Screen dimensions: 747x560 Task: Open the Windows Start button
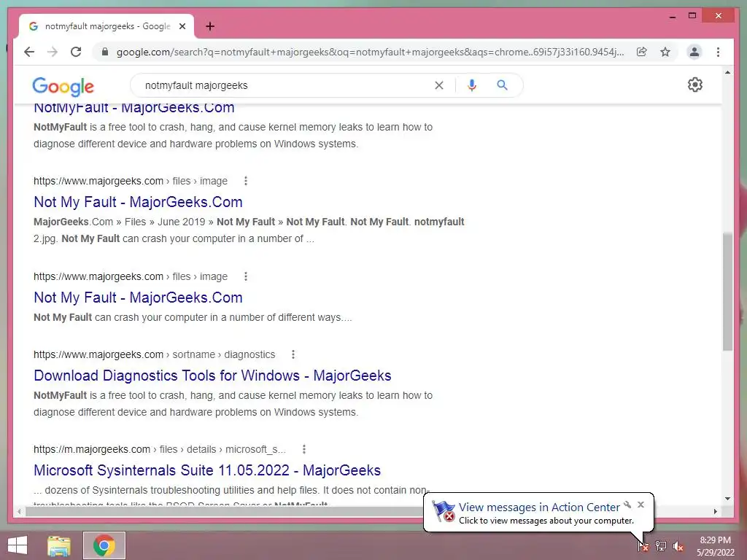18,545
